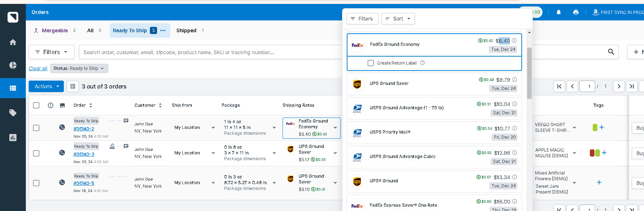Image resolution: width=644 pixels, height=211 pixels.
Task: Open Status: Ready to Ship filter chip
Action: tap(79, 68)
